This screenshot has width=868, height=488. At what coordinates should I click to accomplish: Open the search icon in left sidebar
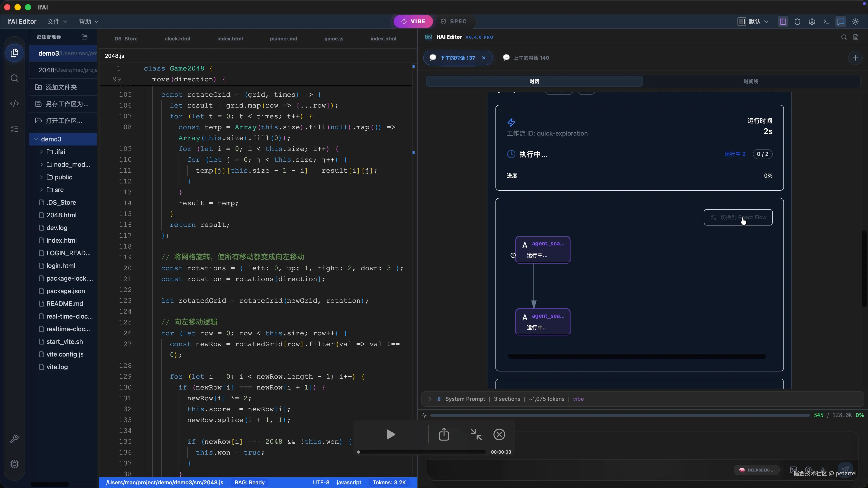click(14, 78)
